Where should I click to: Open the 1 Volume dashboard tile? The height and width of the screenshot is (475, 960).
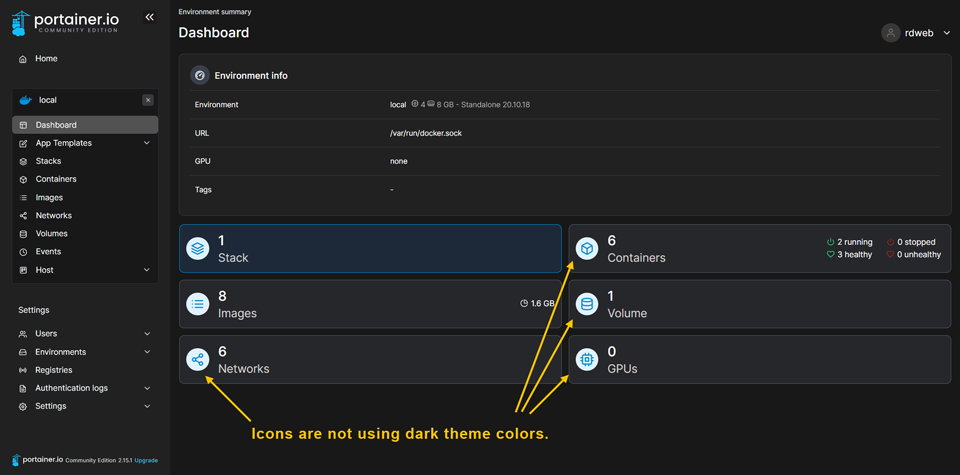[x=760, y=304]
